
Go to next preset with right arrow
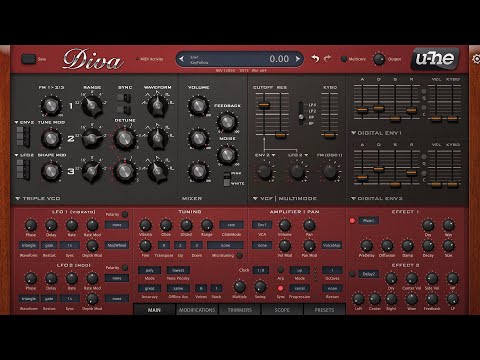click(x=298, y=59)
